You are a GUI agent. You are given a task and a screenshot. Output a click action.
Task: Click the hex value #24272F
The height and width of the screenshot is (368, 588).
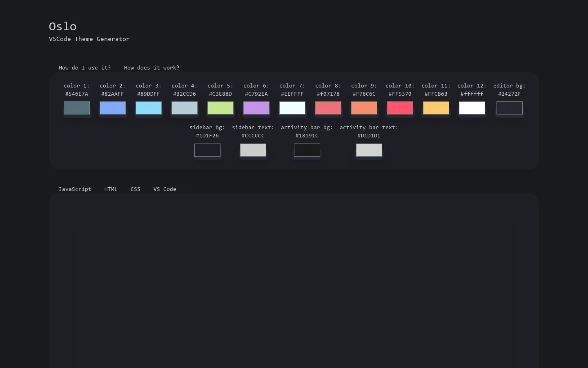(x=510, y=94)
